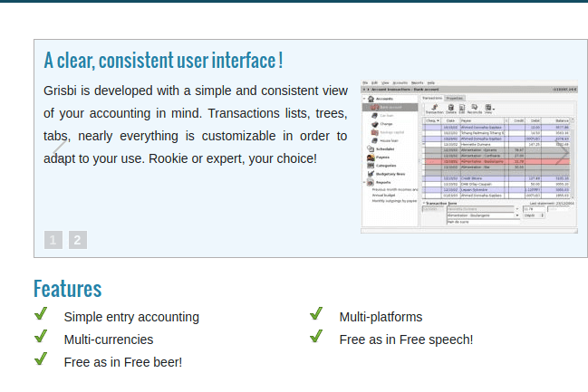Click the checkmark beside Multi-currencies
Image resolution: width=588 pixels, height=392 pixels.
[x=41, y=337]
